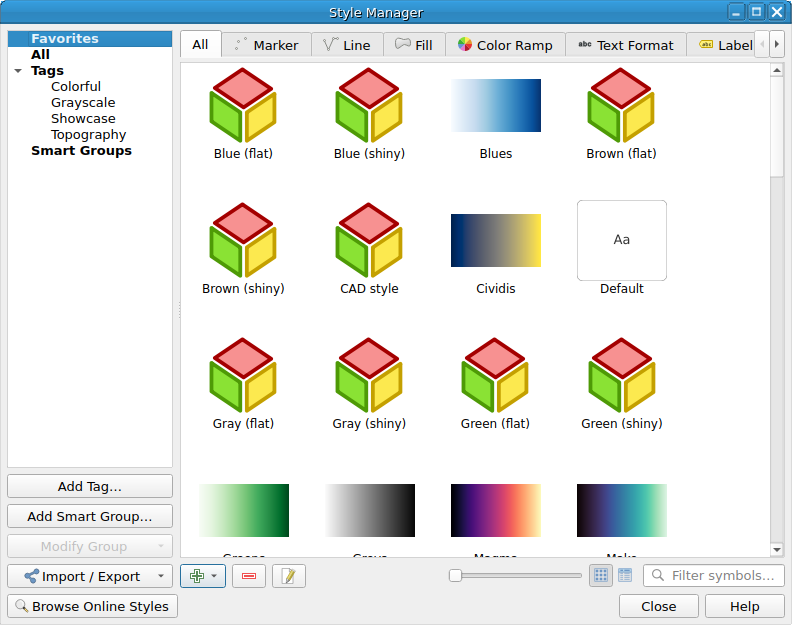Switch to the Color Ramp tab
Image resolution: width=792 pixels, height=625 pixels.
(x=505, y=45)
